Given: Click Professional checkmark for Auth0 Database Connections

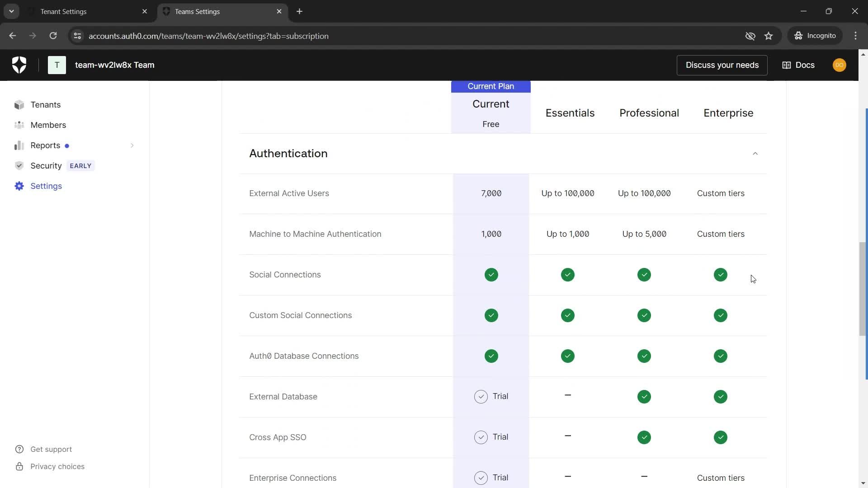Looking at the screenshot, I should [644, 356].
